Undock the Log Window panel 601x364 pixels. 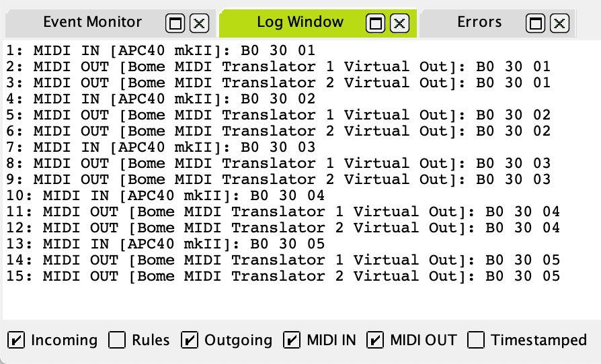pos(375,24)
